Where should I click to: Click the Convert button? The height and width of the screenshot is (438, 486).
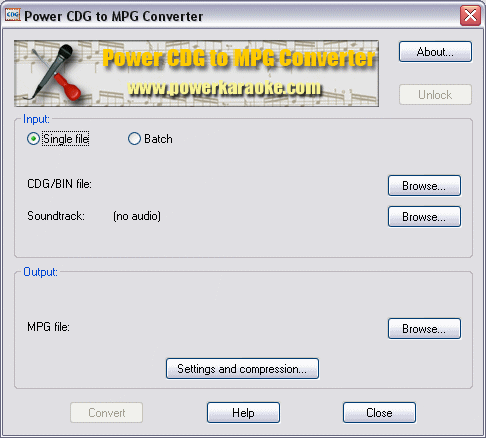[x=107, y=413]
